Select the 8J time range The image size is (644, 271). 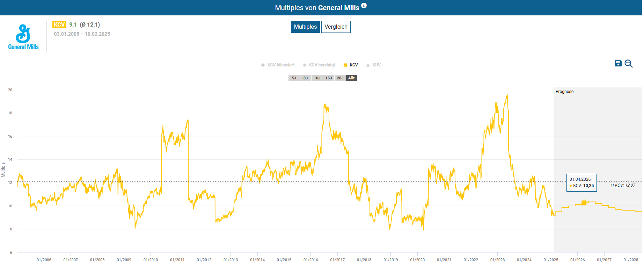pos(306,78)
